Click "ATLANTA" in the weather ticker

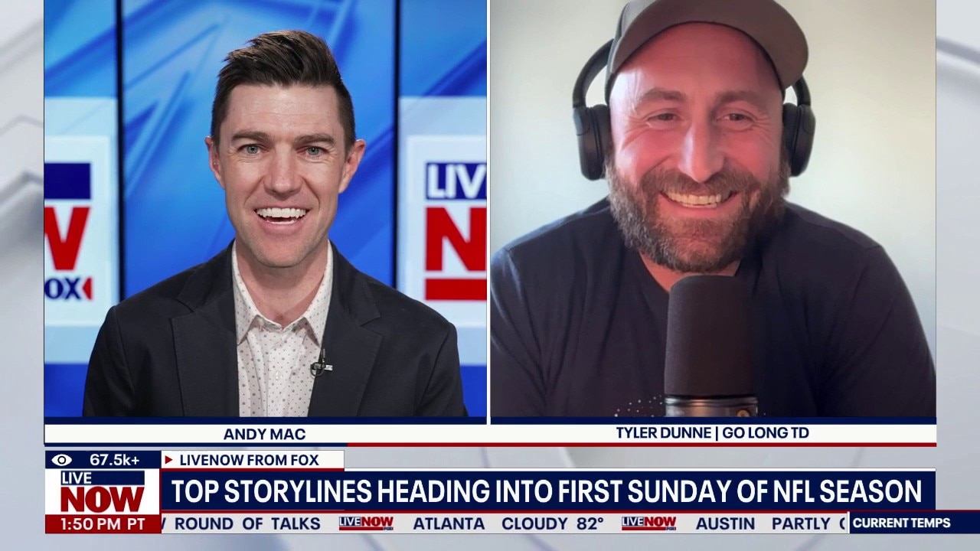tap(449, 523)
